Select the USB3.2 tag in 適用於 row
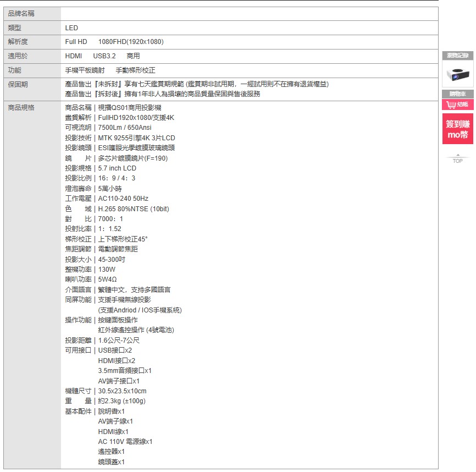476x472 pixels. pyautogui.click(x=104, y=56)
